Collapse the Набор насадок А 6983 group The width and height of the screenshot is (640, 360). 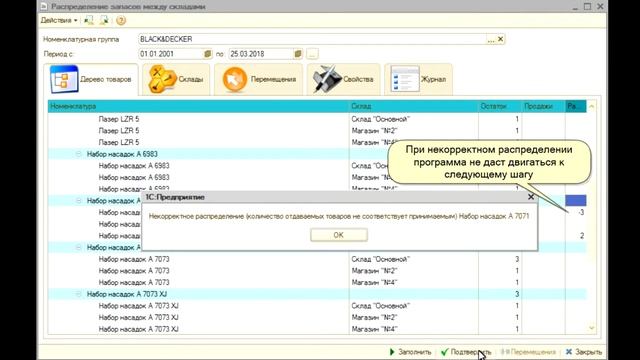(78, 154)
